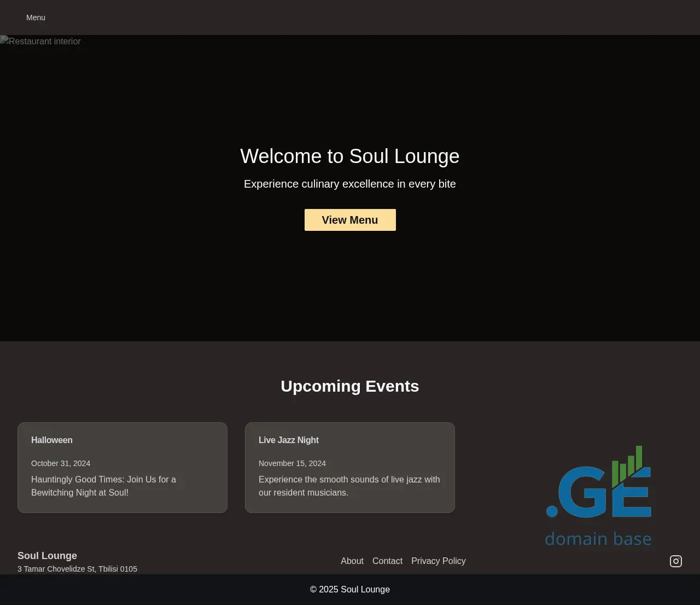Select the Halloween event card title

(52, 440)
